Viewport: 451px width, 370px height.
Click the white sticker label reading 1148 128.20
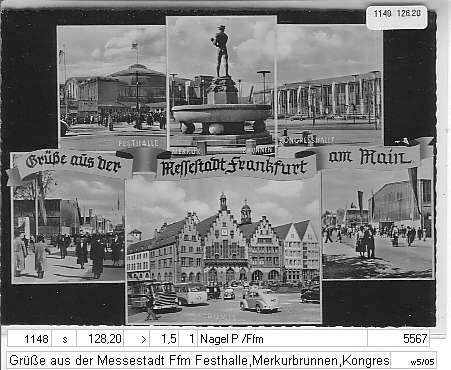397,17
